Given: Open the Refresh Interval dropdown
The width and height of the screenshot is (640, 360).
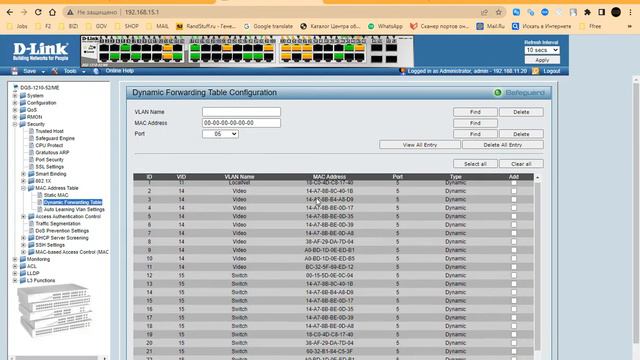Looking at the screenshot, I should [542, 50].
